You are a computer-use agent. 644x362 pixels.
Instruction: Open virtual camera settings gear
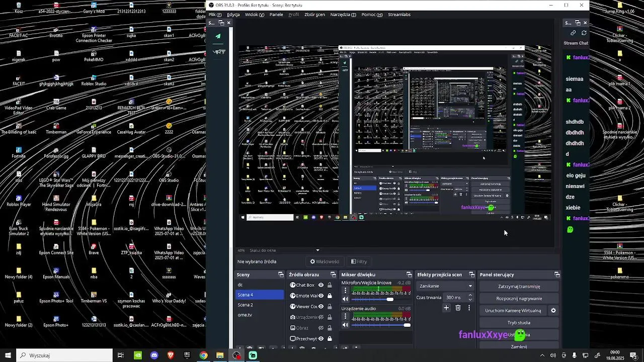coord(553,311)
